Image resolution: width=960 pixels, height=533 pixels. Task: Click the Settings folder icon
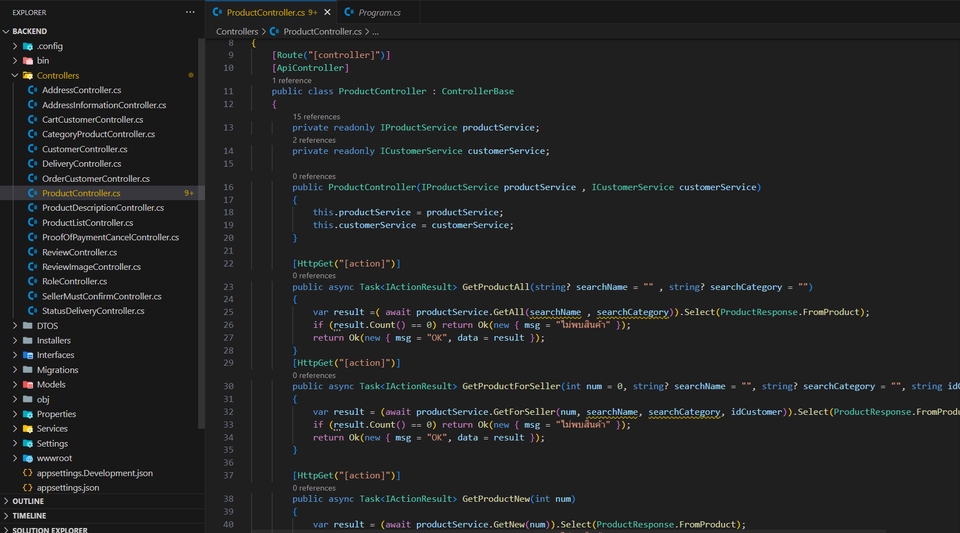click(27, 444)
